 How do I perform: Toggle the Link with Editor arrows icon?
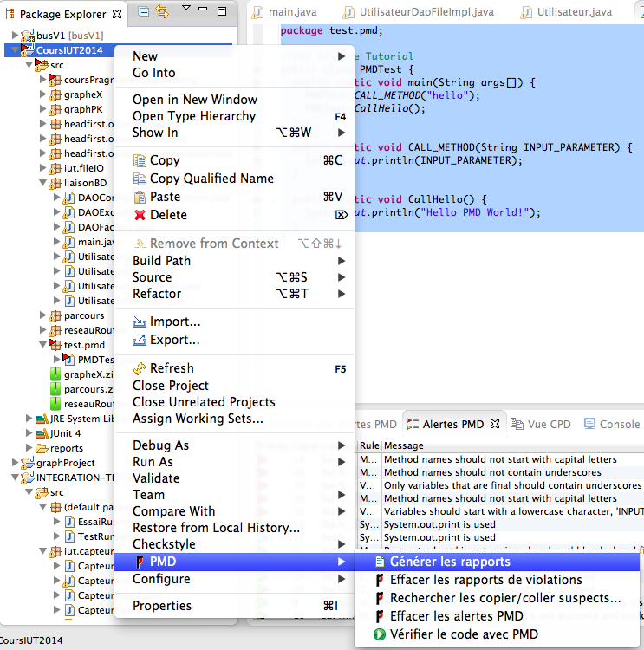(x=163, y=11)
